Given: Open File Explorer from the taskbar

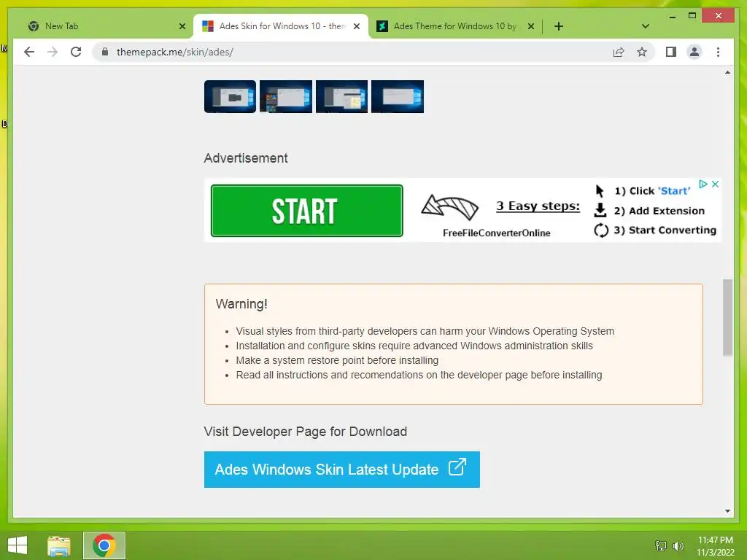Looking at the screenshot, I should click(x=59, y=545).
